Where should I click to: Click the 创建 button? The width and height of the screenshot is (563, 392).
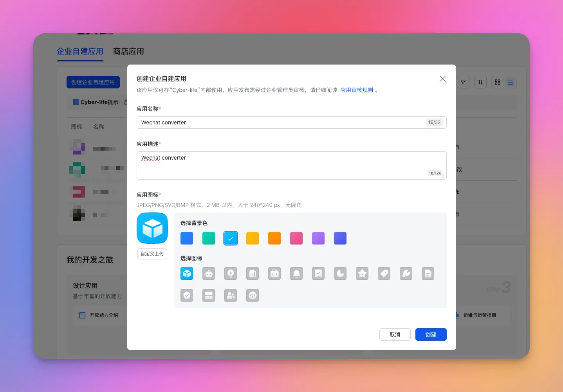click(431, 334)
